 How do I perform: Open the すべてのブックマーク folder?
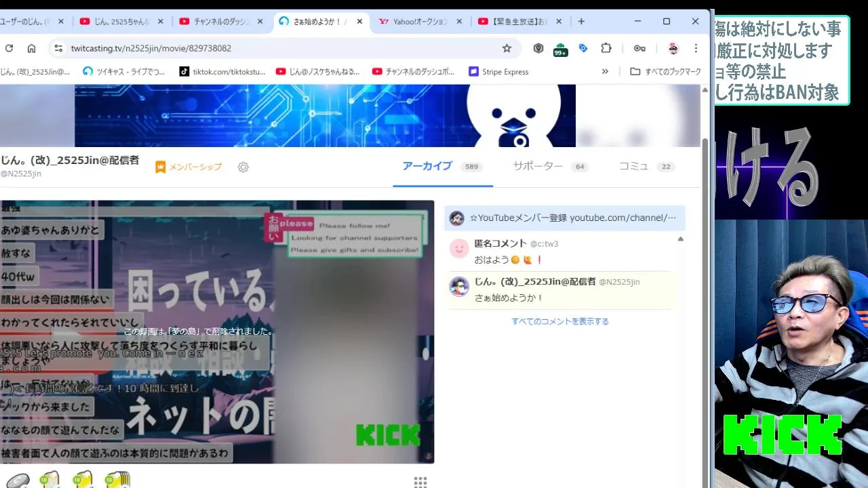(665, 71)
